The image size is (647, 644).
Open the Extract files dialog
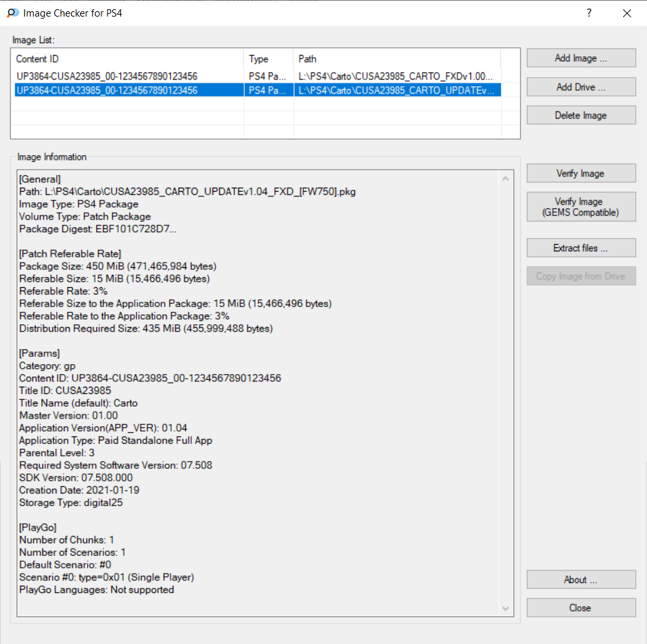pos(581,248)
